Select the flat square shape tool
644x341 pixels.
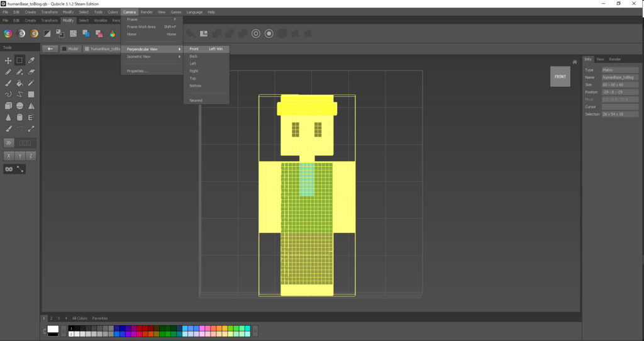pos(31,94)
